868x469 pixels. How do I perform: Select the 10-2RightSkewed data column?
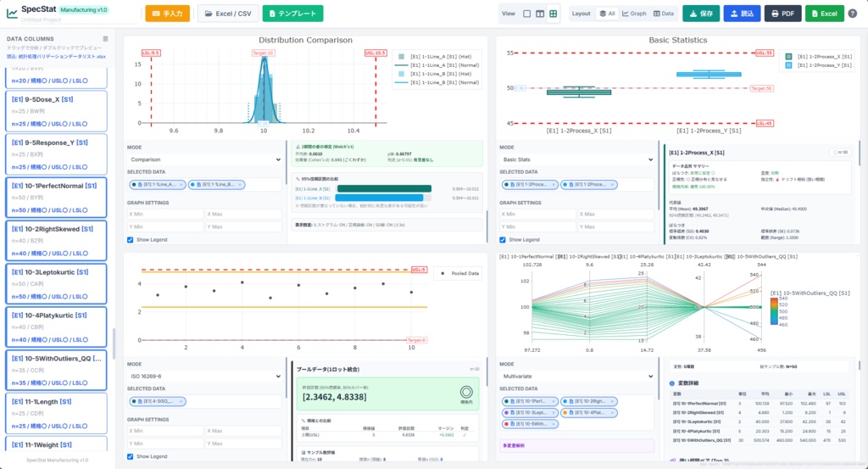pos(56,241)
